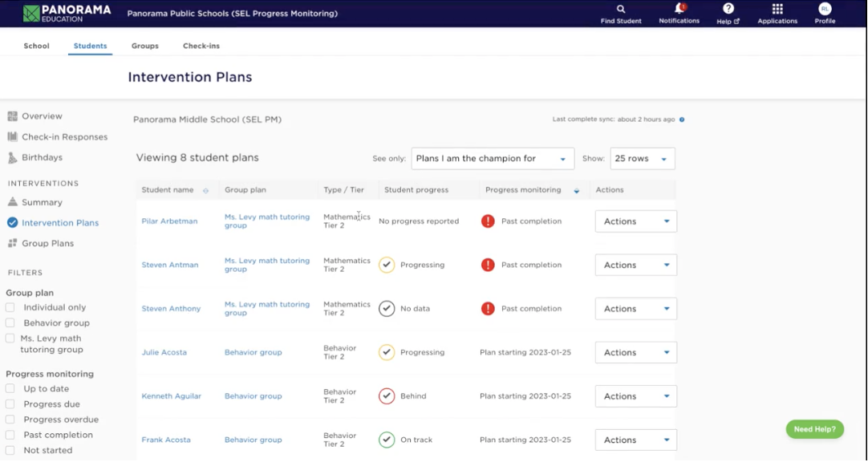This screenshot has width=868, height=462.
Task: Check Ms. Levy math tutoring group filter
Action: tap(10, 338)
